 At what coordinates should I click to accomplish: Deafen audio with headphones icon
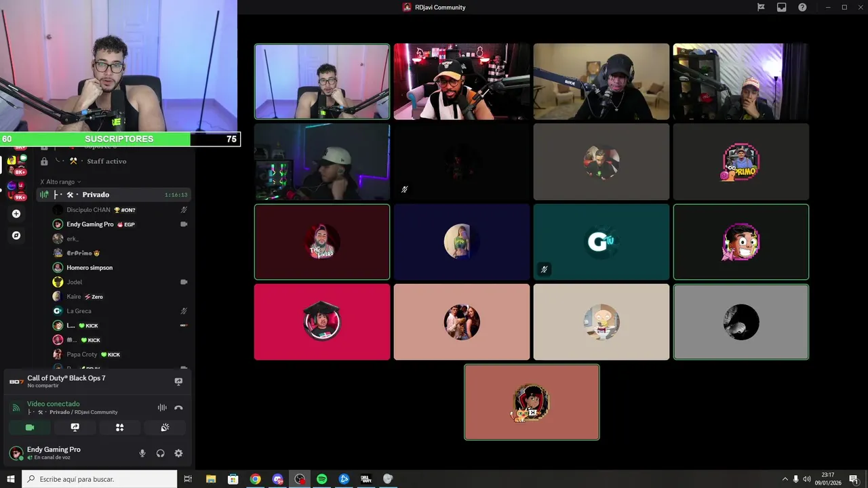point(161,453)
